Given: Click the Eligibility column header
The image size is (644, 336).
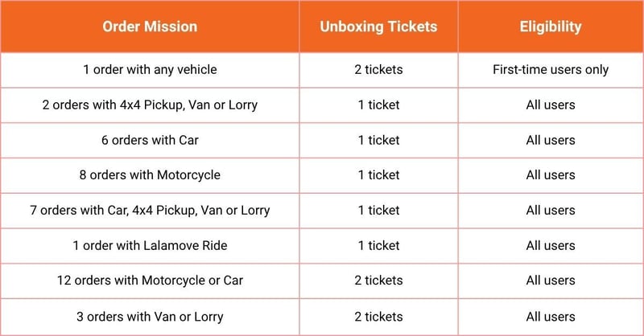Looking at the screenshot, I should coord(551,27).
